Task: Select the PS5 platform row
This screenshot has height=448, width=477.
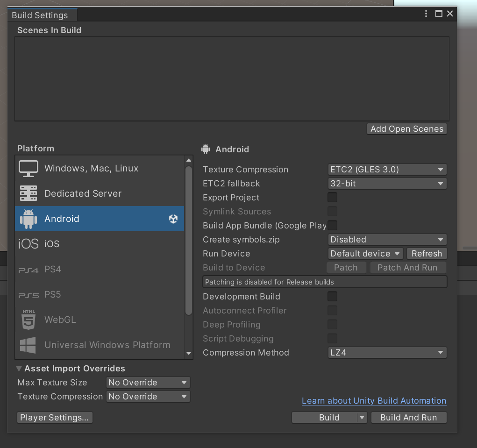Action: (x=100, y=294)
